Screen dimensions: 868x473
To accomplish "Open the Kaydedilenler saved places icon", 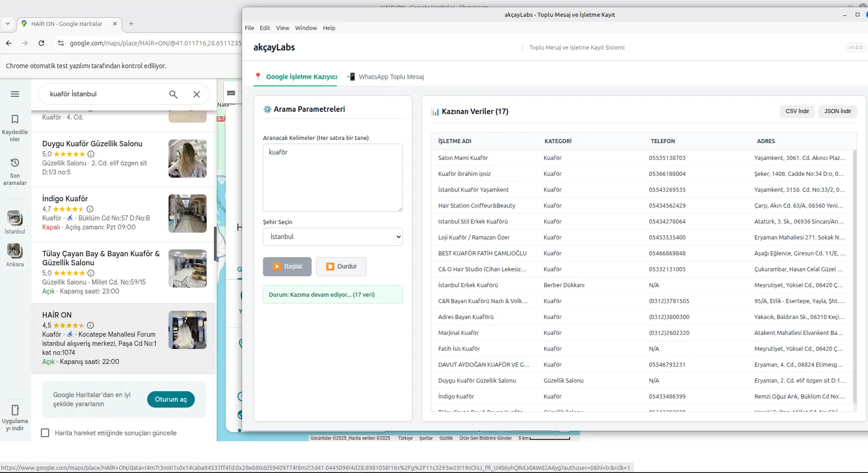I will point(15,119).
